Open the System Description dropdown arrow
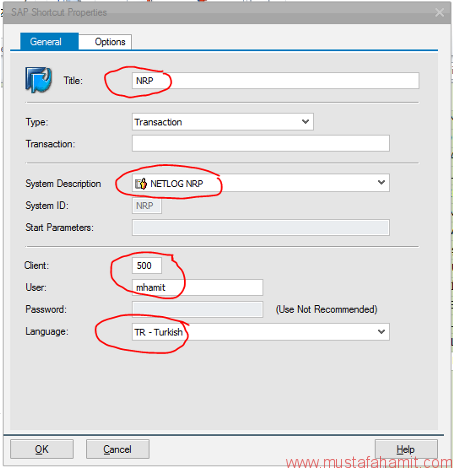Screen dimensions: 453x468 coord(381,183)
